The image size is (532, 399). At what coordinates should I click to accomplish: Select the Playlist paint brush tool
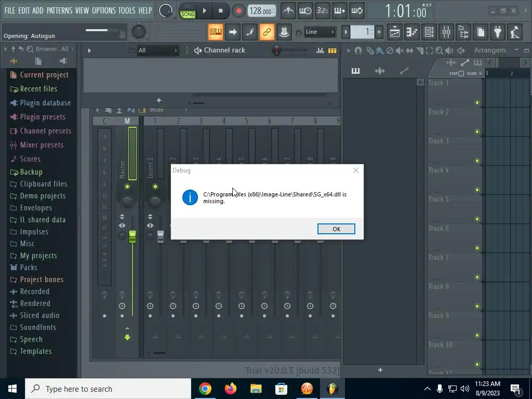pyautogui.click(x=380, y=50)
